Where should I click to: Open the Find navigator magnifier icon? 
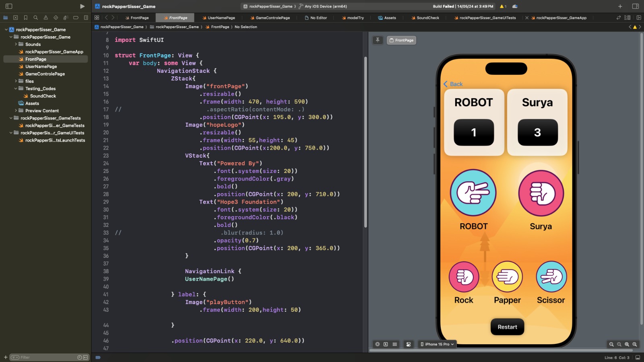(x=35, y=18)
